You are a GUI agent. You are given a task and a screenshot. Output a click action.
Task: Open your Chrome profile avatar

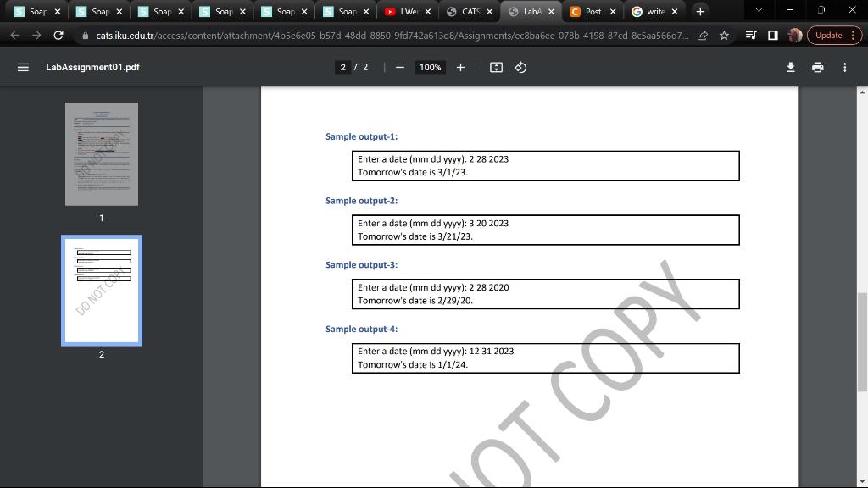point(793,35)
